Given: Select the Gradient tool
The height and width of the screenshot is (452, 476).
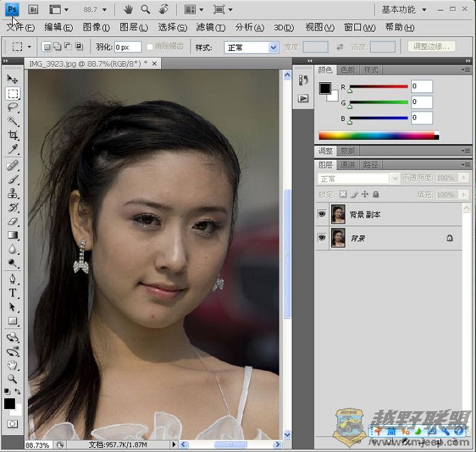Looking at the screenshot, I should pyautogui.click(x=12, y=235).
